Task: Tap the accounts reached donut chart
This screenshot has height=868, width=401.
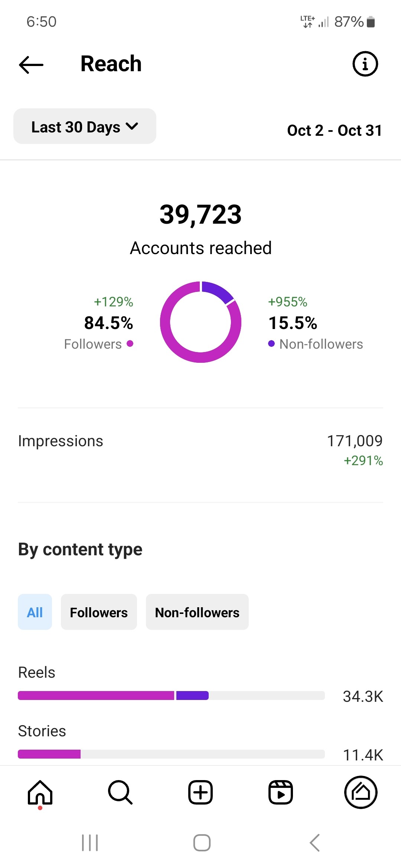Action: 200,322
